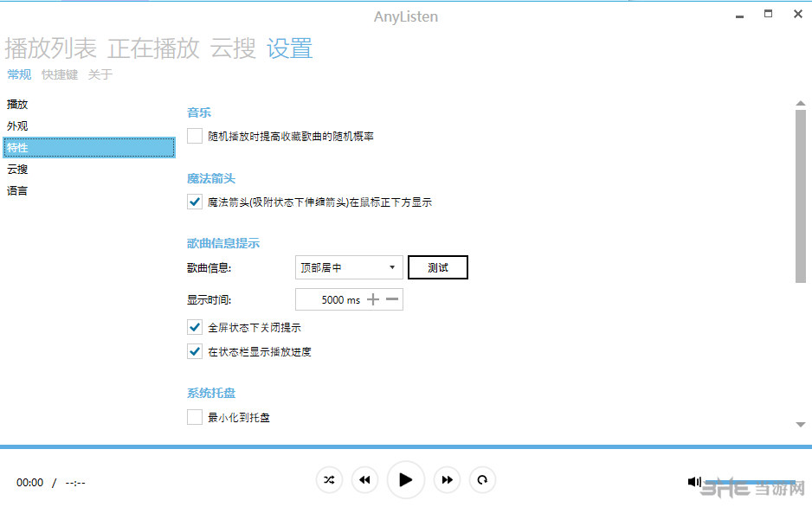This screenshot has width=812, height=507.
Task: Select the 常规 settings sub-tab
Action: (19, 74)
